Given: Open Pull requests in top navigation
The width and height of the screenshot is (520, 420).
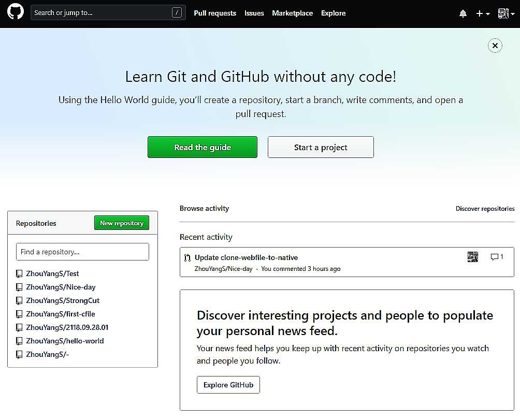Looking at the screenshot, I should (215, 13).
